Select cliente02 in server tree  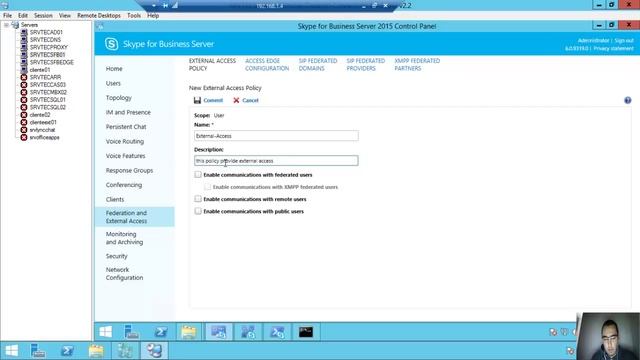click(x=40, y=115)
